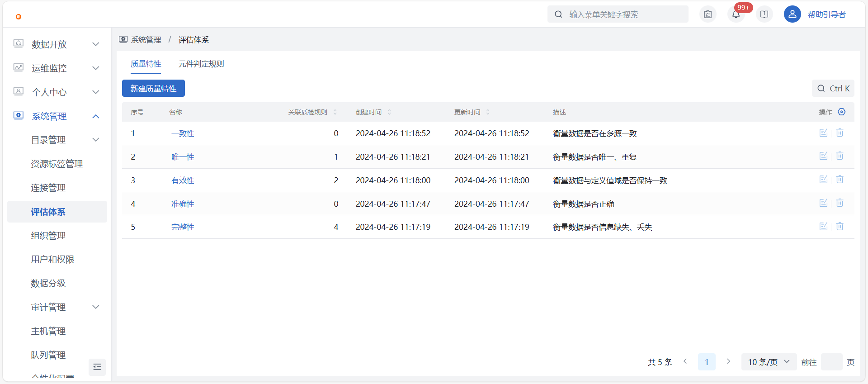Edit the 准确性 row
This screenshot has width=868, height=384.
coord(824,203)
